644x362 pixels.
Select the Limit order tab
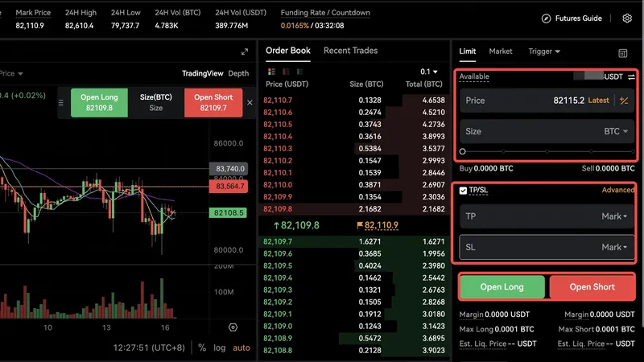click(468, 51)
